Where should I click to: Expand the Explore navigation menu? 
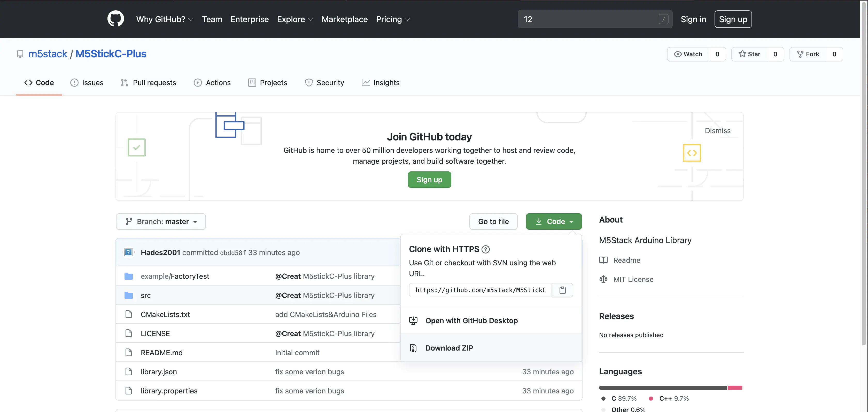point(295,19)
